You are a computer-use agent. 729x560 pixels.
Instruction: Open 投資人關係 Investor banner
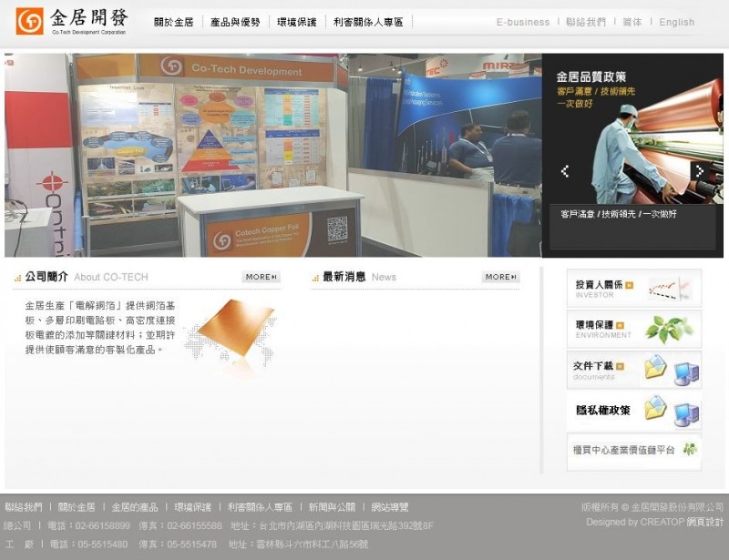(x=633, y=288)
